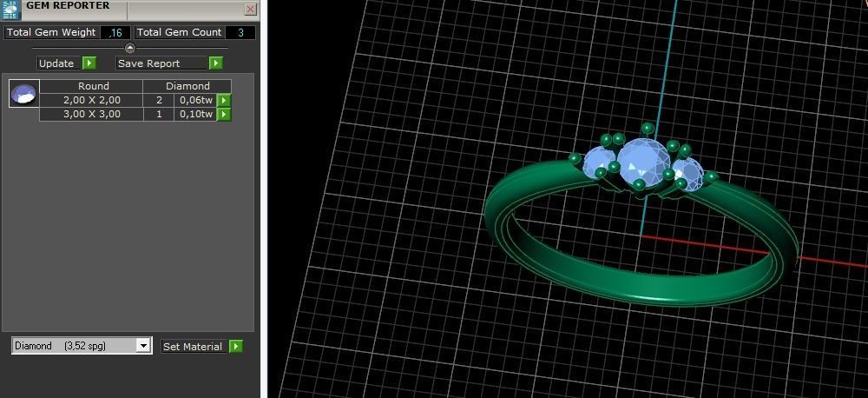
Task: Click the Save Report label
Action: click(161, 63)
